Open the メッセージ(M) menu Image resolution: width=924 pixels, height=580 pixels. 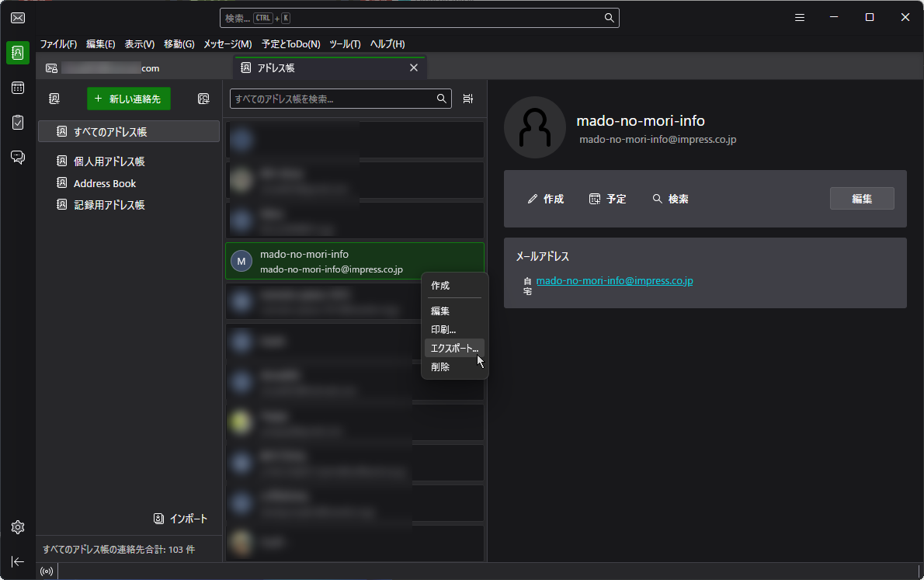coord(228,43)
